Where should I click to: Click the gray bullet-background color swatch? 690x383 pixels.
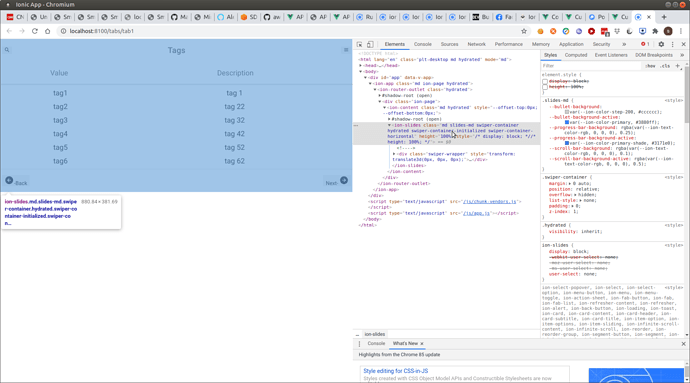point(567,112)
